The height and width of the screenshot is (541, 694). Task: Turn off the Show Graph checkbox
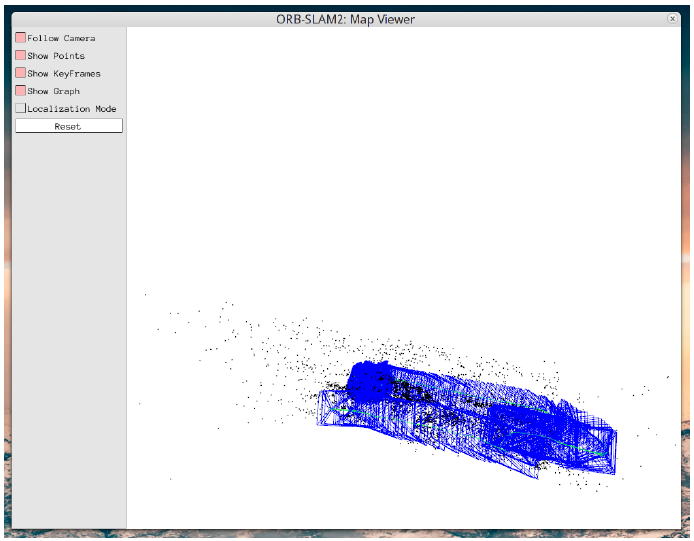[x=20, y=91]
